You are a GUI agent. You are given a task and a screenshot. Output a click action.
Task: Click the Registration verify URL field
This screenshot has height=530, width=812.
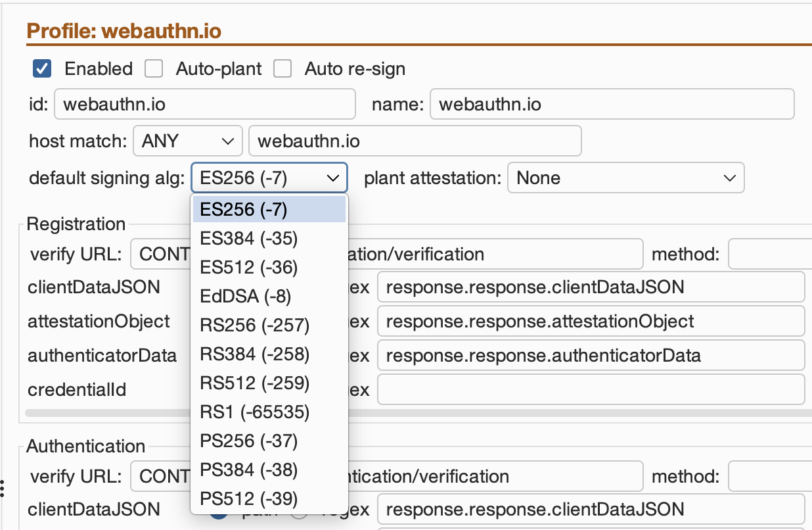[387, 254]
